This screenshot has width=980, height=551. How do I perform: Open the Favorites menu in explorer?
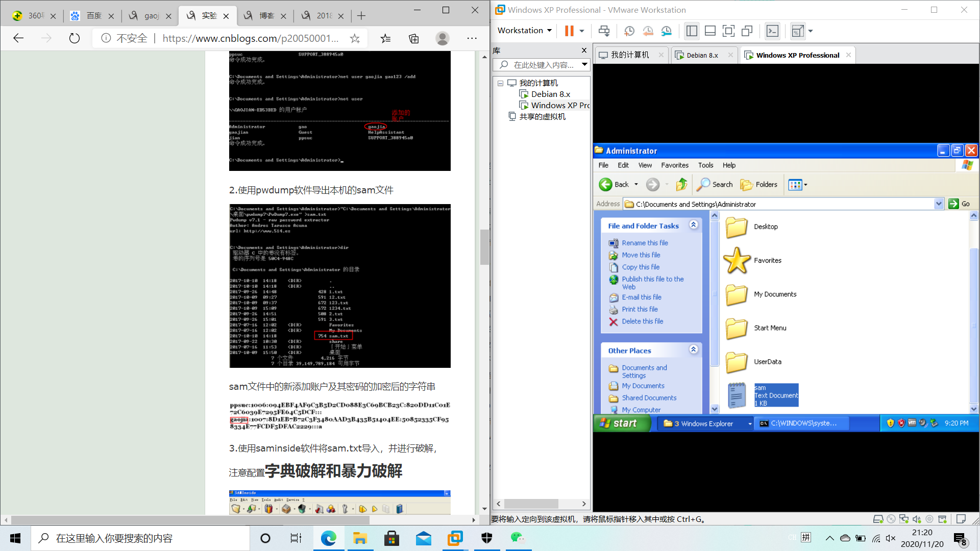pos(674,165)
